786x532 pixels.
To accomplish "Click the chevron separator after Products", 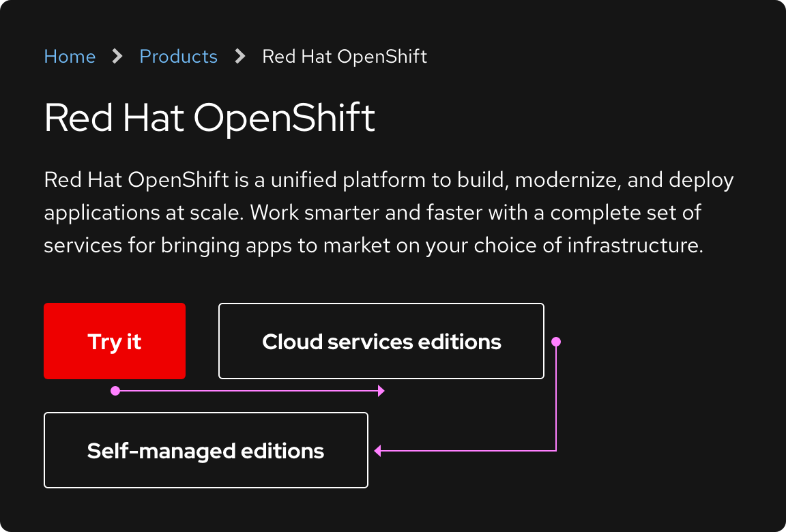I will 239,57.
